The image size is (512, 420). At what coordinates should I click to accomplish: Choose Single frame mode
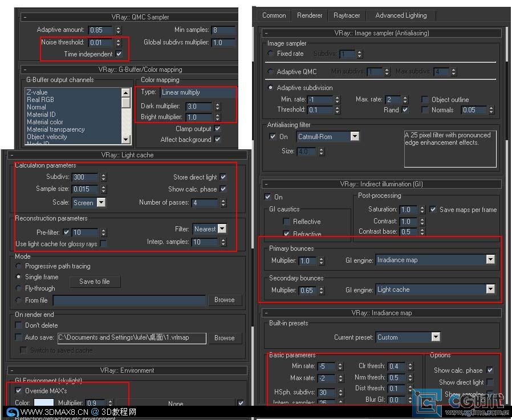(19, 277)
